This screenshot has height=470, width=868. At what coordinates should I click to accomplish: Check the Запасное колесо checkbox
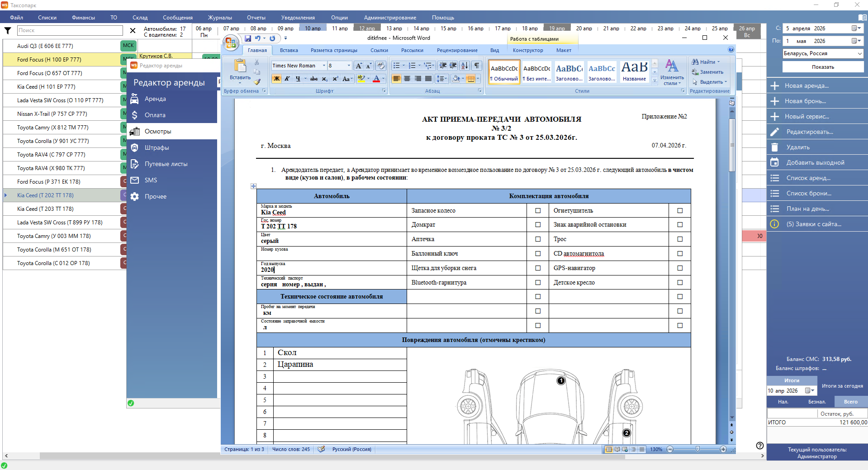pyautogui.click(x=538, y=210)
